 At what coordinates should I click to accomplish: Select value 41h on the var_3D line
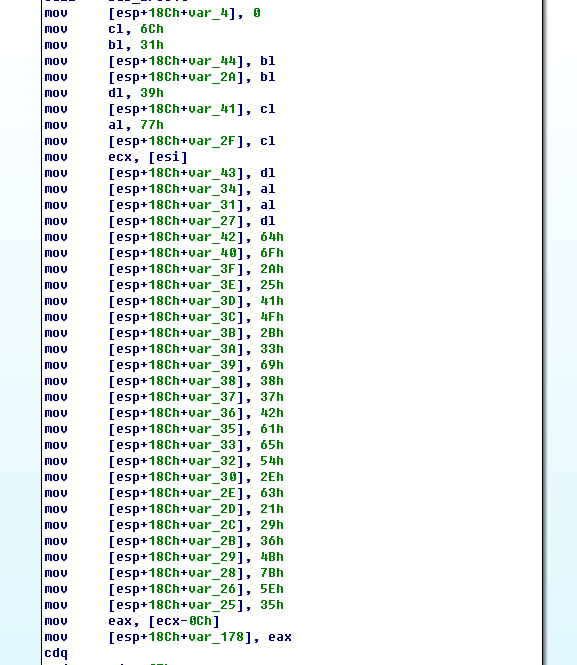click(272, 301)
